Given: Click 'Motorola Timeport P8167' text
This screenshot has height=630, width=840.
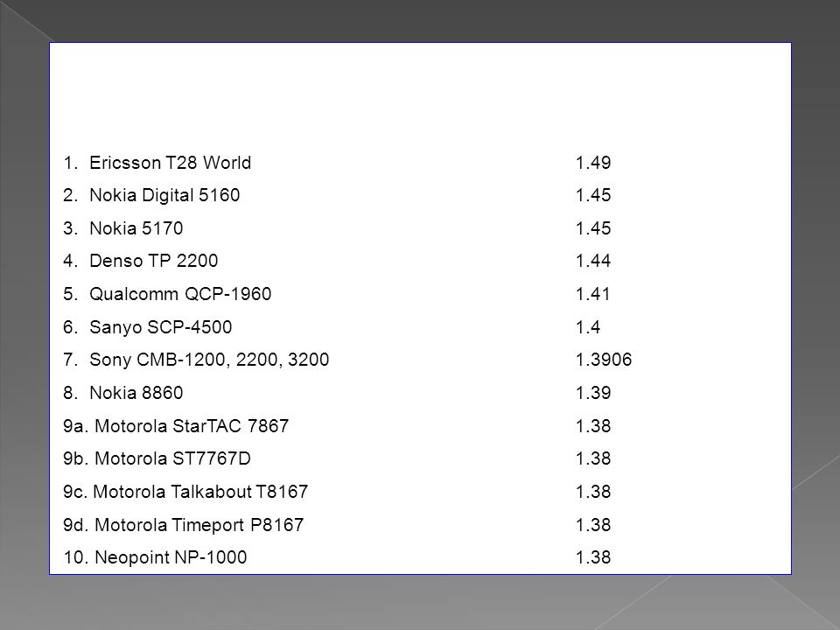Looking at the screenshot, I should coord(199,525).
